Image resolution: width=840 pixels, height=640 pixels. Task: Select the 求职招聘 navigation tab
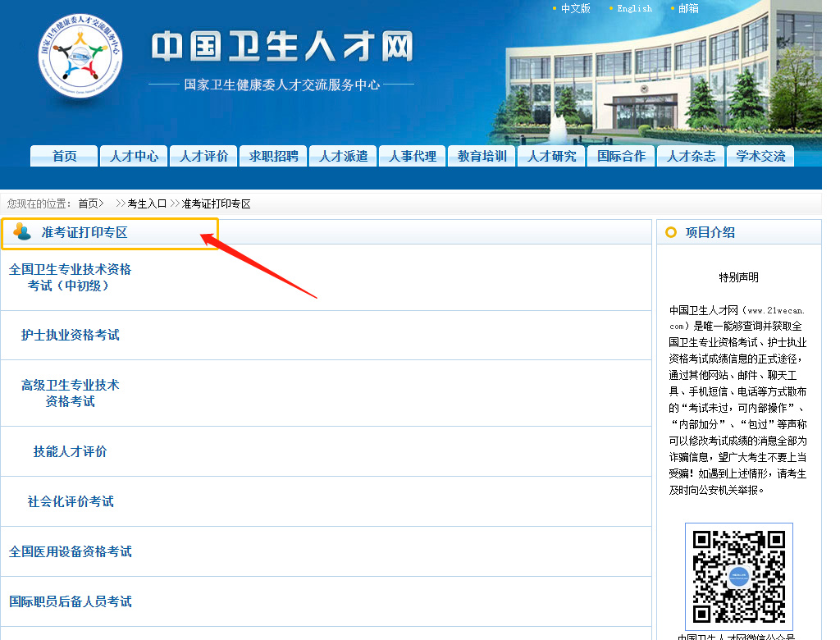[273, 156]
